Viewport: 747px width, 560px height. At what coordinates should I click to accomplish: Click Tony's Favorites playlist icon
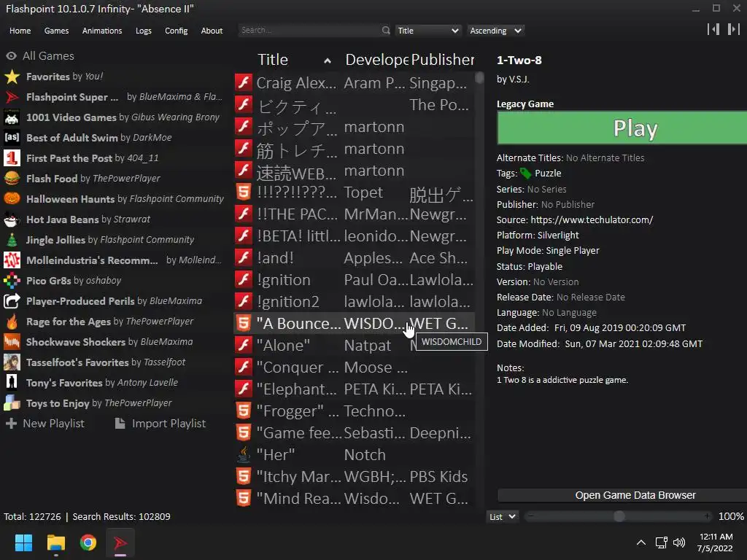[x=12, y=383]
